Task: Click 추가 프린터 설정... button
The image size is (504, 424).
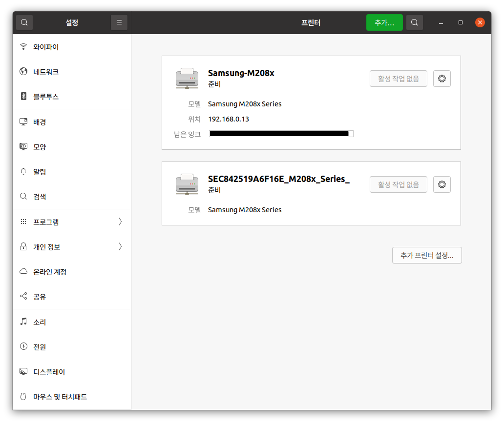Action: 427,255
